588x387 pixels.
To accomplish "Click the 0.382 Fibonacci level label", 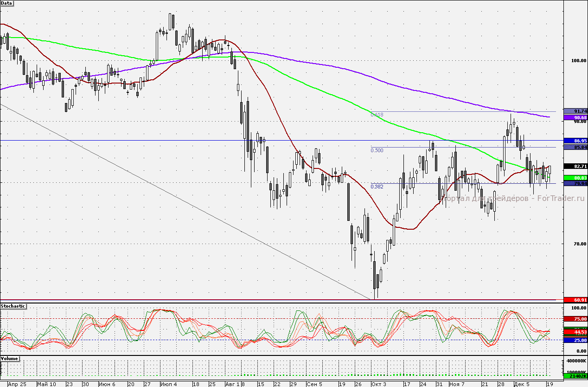I will (x=377, y=187).
